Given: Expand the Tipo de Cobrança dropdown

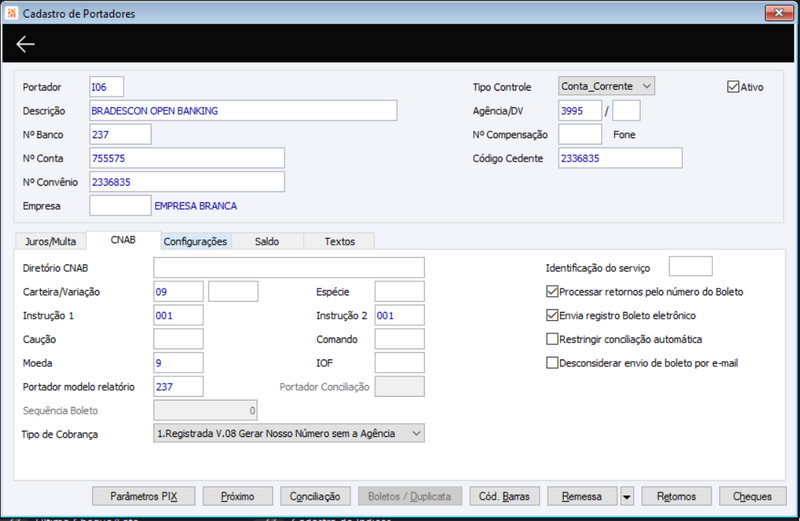Looking at the screenshot, I should click(416, 433).
